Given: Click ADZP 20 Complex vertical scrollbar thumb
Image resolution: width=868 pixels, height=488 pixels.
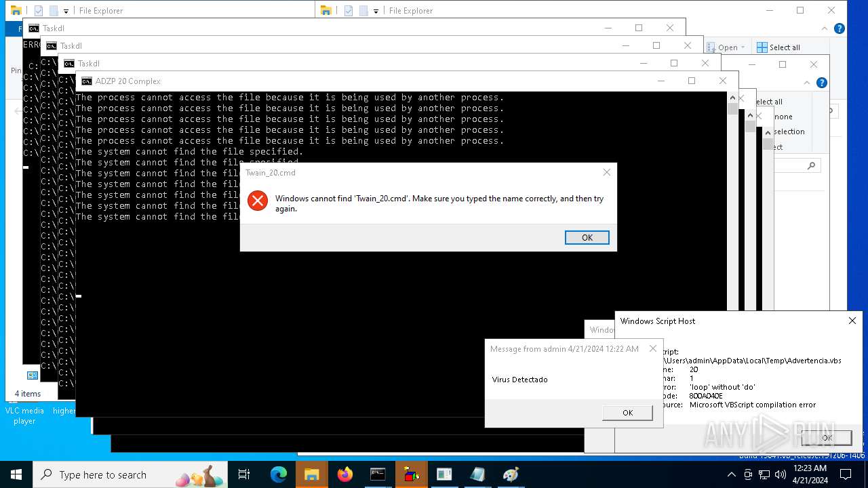Looking at the screenshot, I should (x=732, y=109).
